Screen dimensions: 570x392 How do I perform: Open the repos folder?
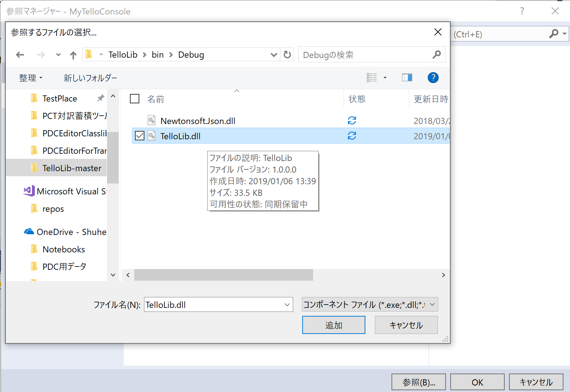pos(53,209)
